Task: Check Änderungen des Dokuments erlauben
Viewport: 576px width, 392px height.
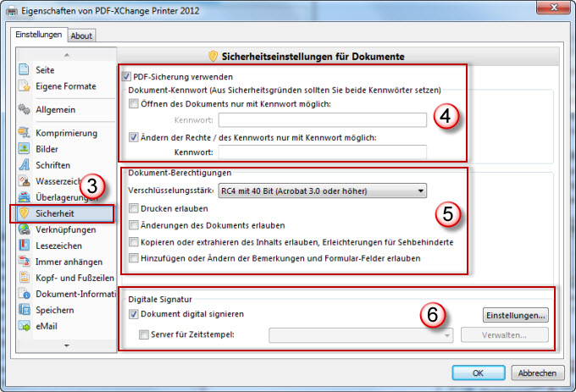Action: pos(134,225)
